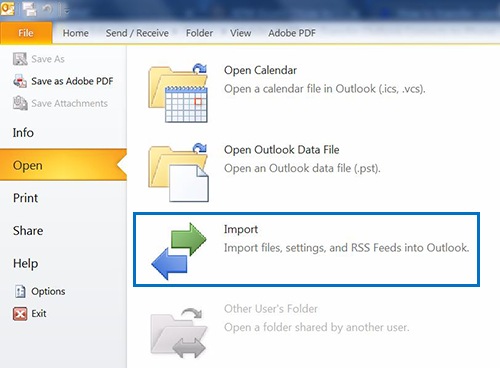Click the Undo icon in the quick access toolbar
The height and width of the screenshot is (368, 500).
[x=47, y=9]
